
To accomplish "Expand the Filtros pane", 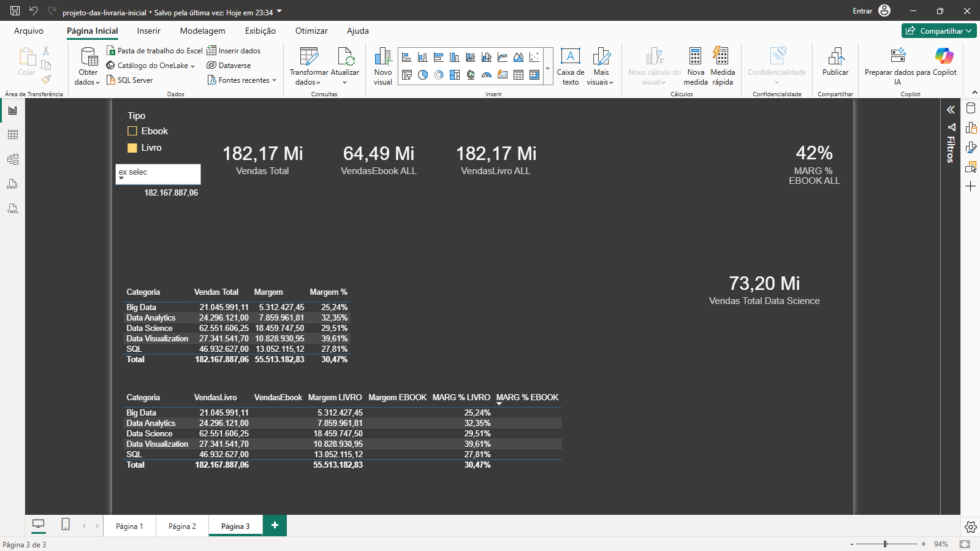I will (x=951, y=110).
